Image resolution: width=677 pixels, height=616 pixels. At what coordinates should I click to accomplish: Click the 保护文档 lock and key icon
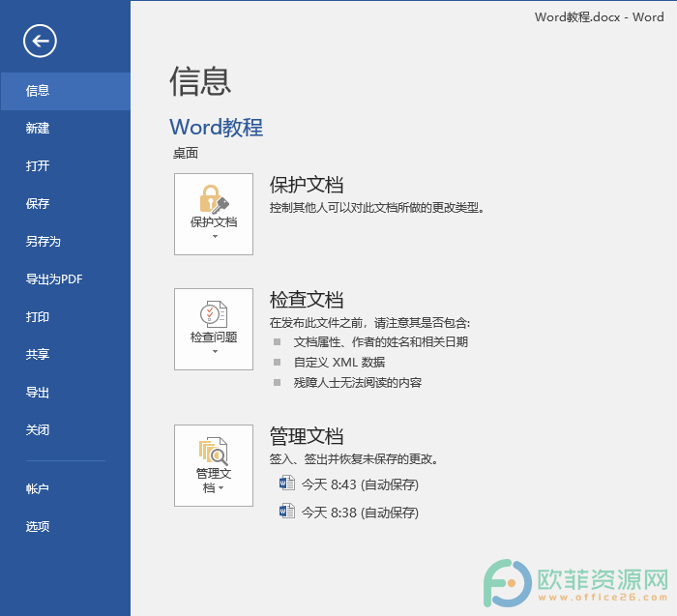click(x=214, y=199)
